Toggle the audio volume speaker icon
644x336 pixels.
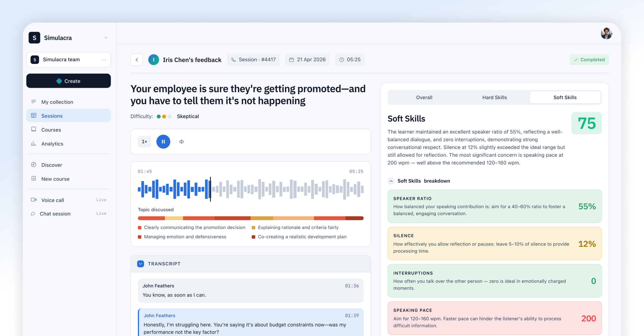click(x=182, y=142)
